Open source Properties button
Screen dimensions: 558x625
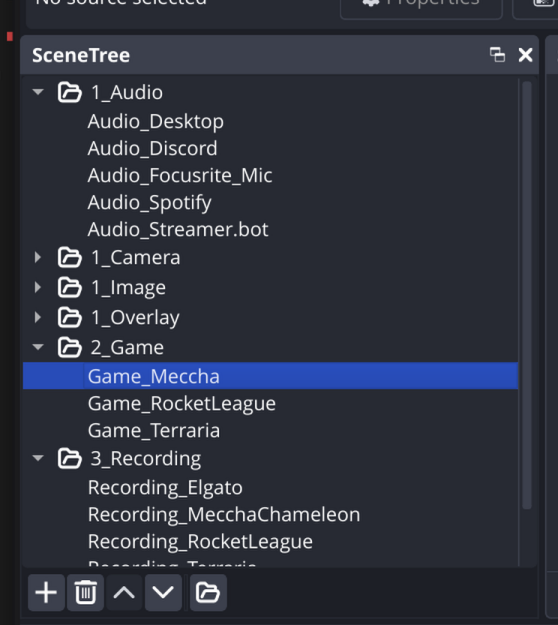[x=421, y=8]
